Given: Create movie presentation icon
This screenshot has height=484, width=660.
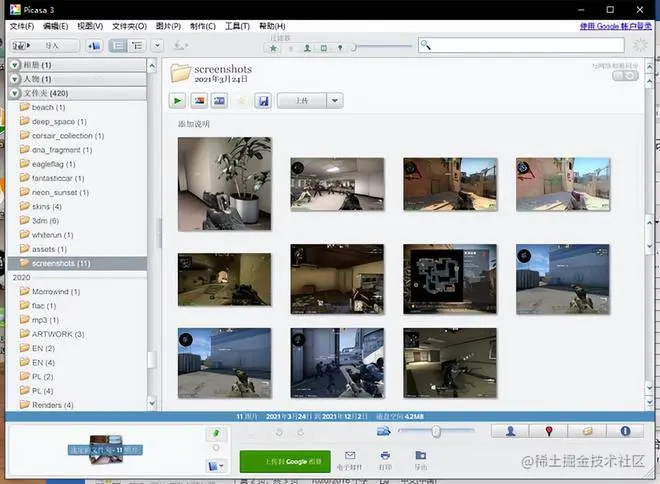Looking at the screenshot, I should pyautogui.click(x=219, y=101).
